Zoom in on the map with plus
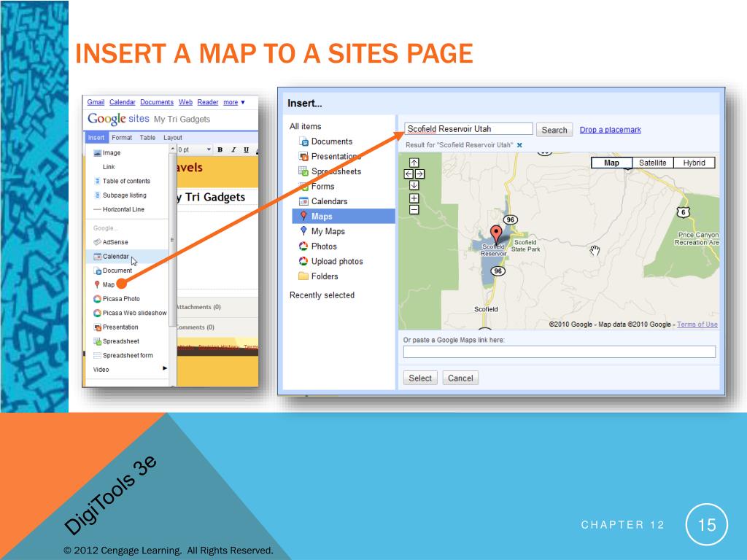 414,198
